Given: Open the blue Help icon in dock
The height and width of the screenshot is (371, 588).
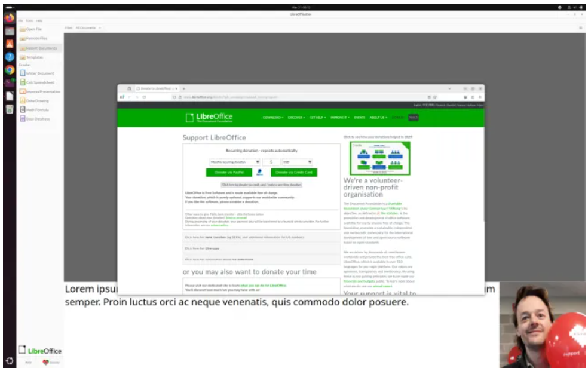Looking at the screenshot, I should [x=10, y=57].
